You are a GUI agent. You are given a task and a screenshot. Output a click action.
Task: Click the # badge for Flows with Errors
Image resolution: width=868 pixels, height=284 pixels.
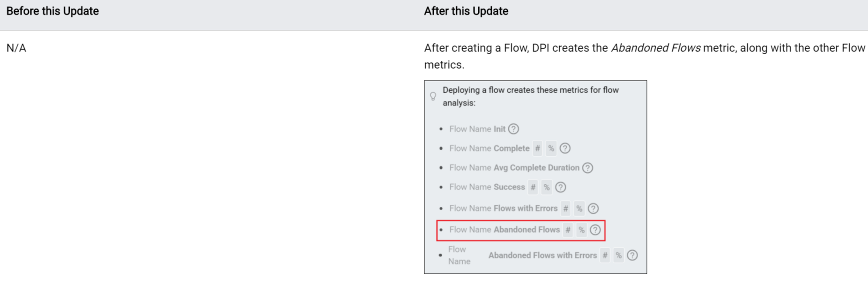coord(565,209)
